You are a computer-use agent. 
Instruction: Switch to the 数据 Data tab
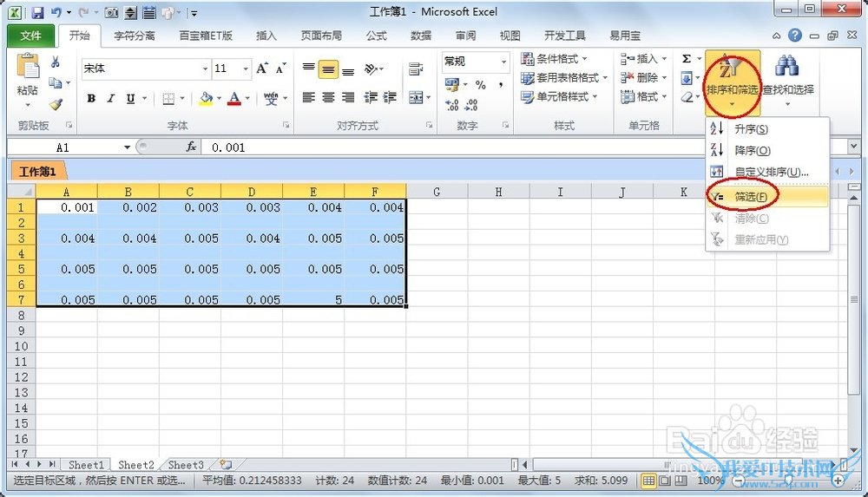421,36
